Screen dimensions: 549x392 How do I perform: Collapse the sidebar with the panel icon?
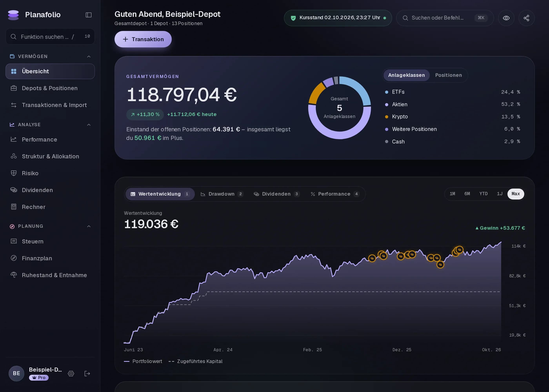(x=89, y=15)
